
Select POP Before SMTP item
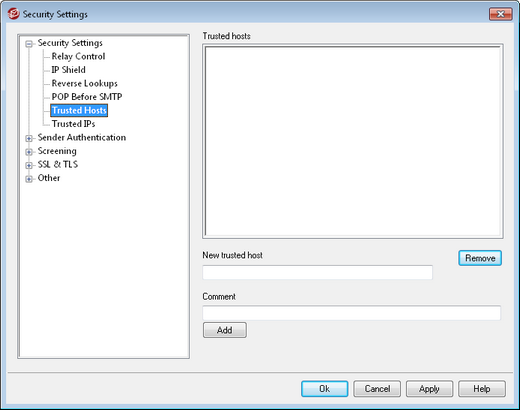pos(87,97)
